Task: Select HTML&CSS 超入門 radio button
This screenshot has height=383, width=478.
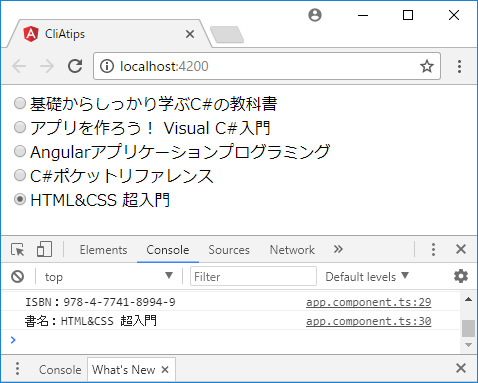Action: coord(20,199)
